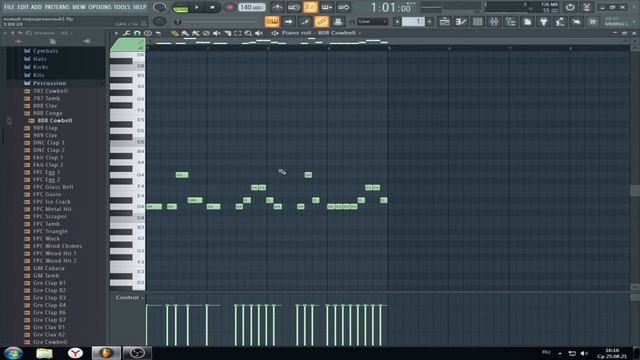
Task: Open the Piano roll view icon
Action: coord(461,21)
